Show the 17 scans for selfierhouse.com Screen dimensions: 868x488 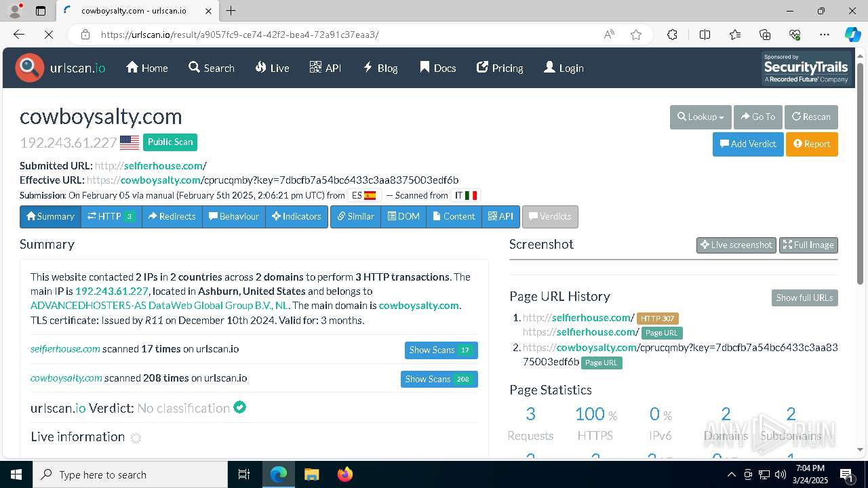point(441,350)
